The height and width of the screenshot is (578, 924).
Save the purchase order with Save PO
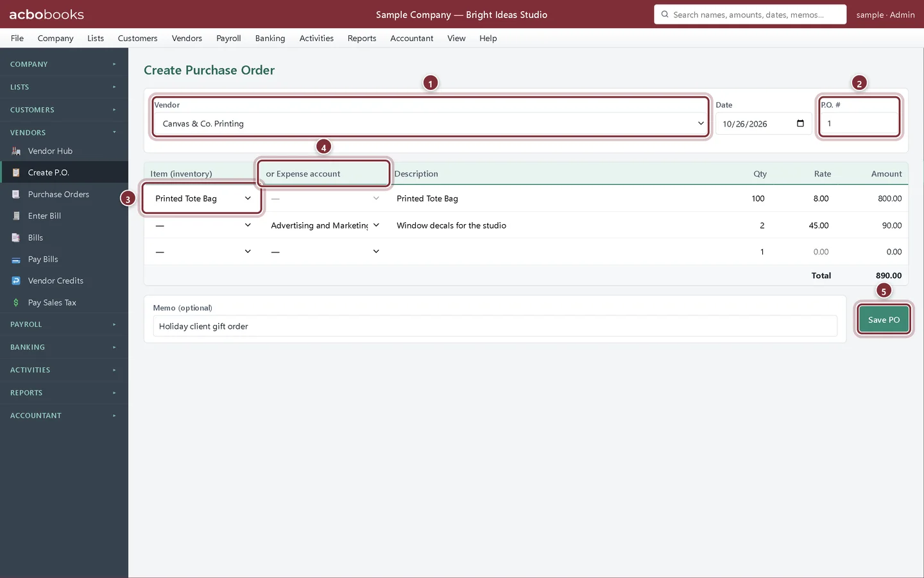[884, 320]
